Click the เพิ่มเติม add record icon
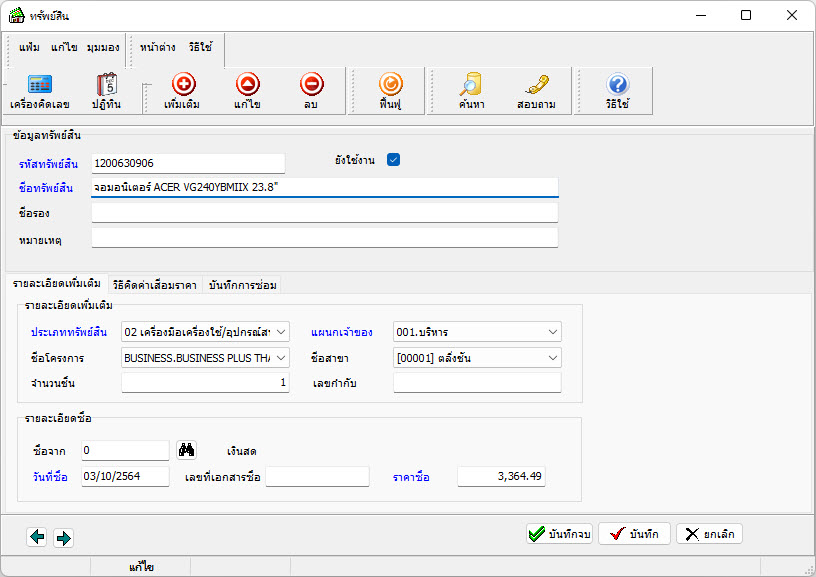 coord(183,91)
